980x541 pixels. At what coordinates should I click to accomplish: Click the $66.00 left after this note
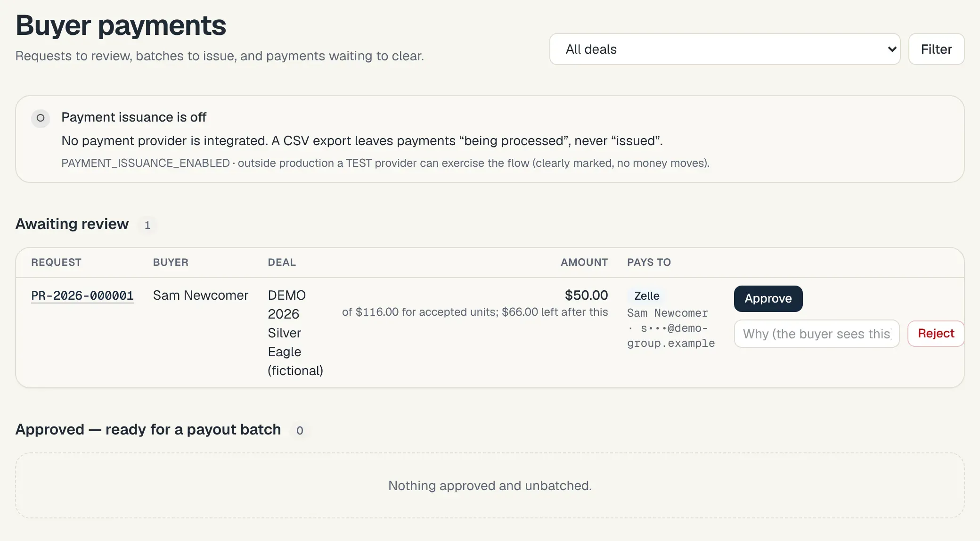[555, 312]
